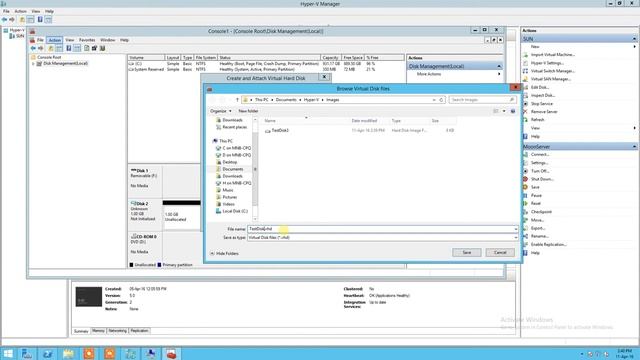640x360 pixels.
Task: Open the View menu in Console1 window
Action: click(x=70, y=40)
